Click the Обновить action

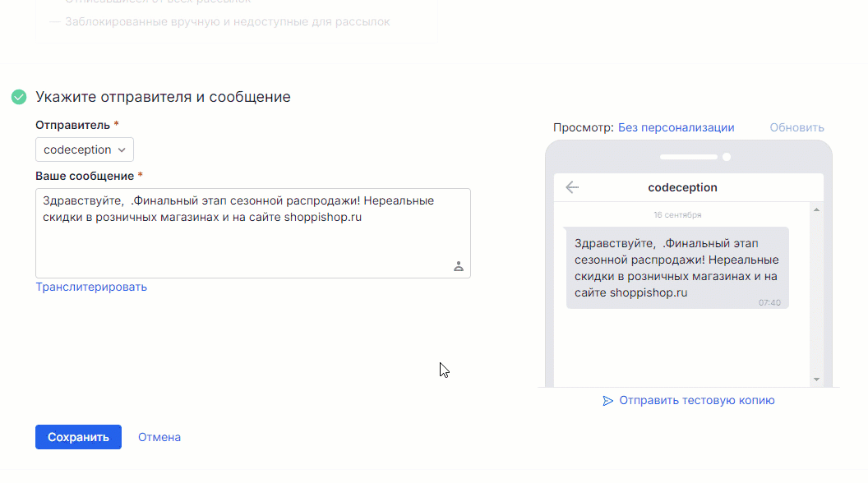(796, 127)
